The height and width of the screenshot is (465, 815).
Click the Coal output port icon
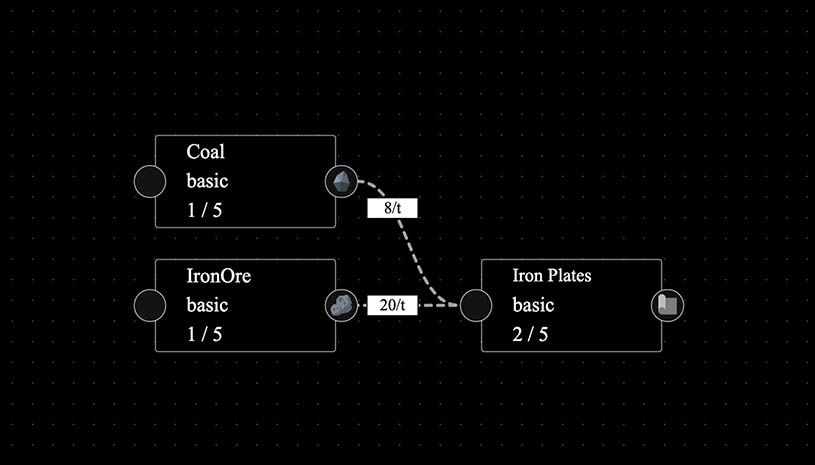(342, 182)
